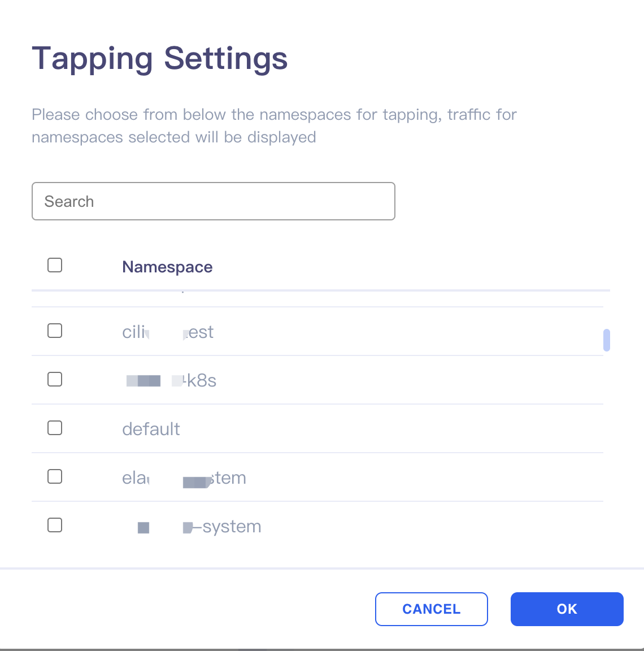Click the Tapping Settings dialog title
644x651 pixels.
point(160,59)
